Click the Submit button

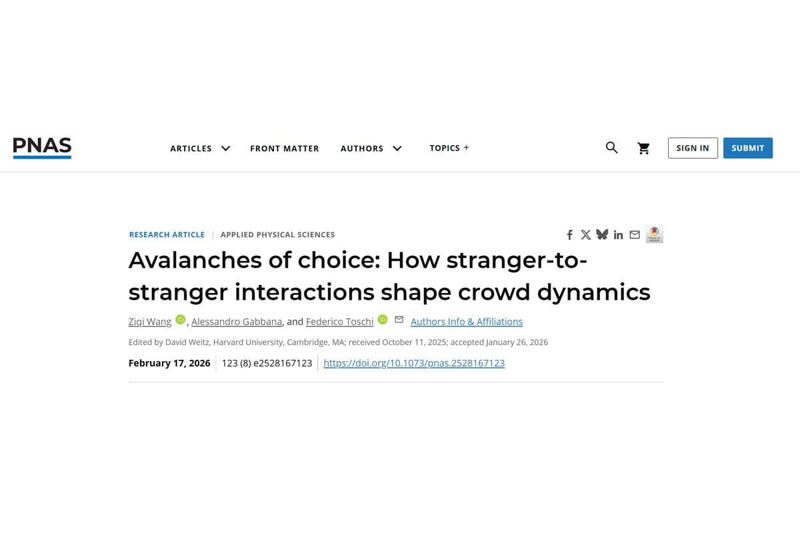748,148
